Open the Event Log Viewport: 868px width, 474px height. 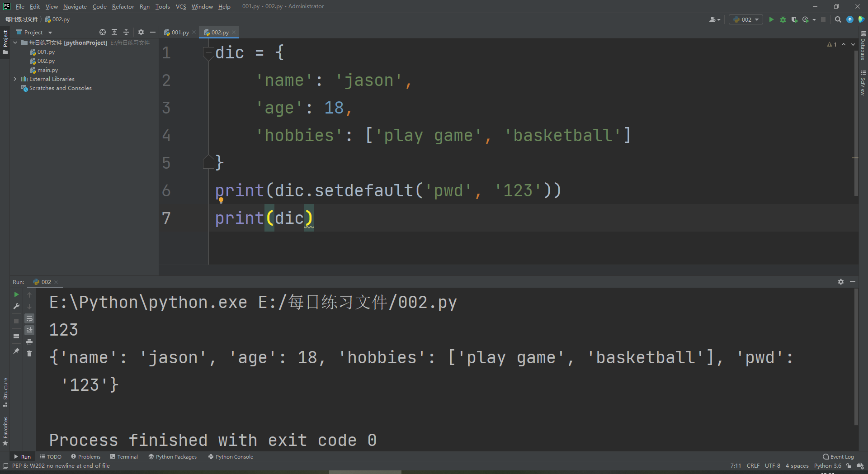839,457
